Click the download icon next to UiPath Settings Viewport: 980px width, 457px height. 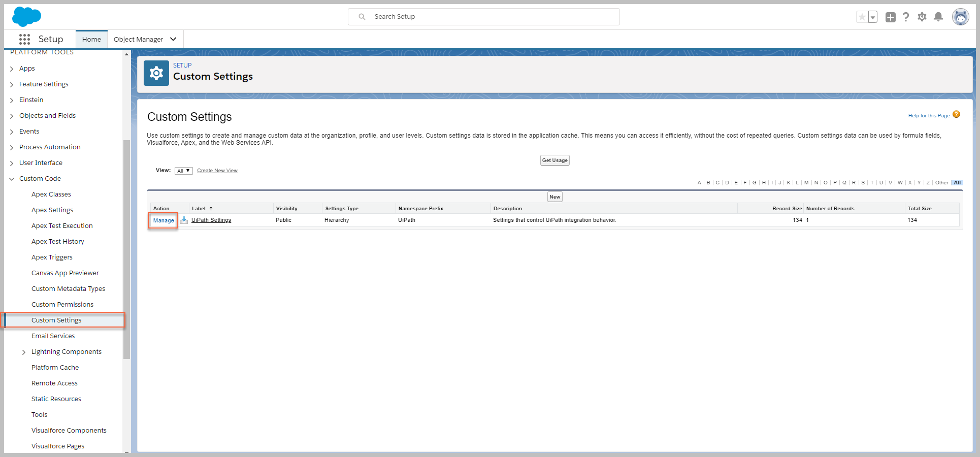tap(183, 220)
